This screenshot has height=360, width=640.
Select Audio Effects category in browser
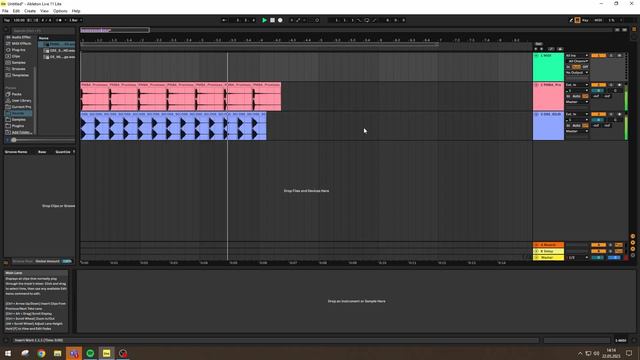(x=19, y=37)
